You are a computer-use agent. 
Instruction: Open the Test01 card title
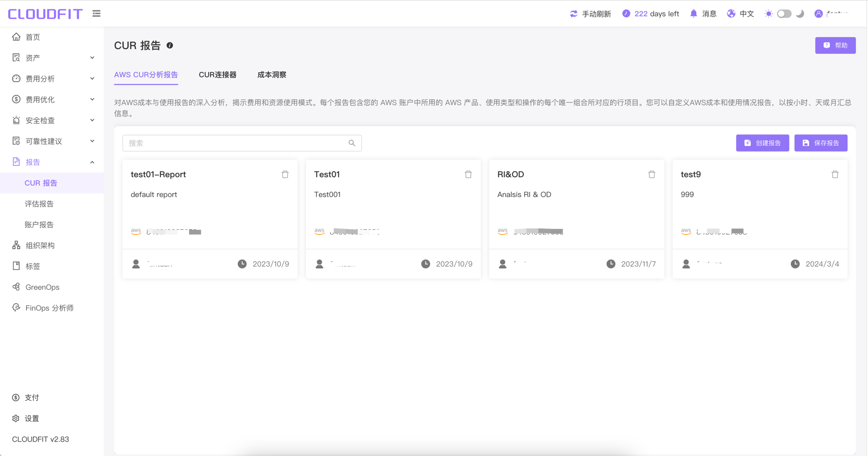pyautogui.click(x=327, y=174)
